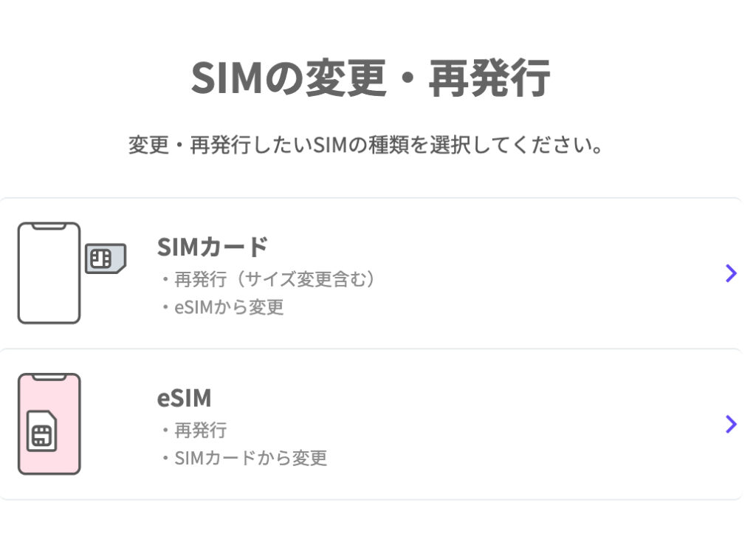Open eSIM option via its purple chevron
Screen dimensions: 756x548
731,423
